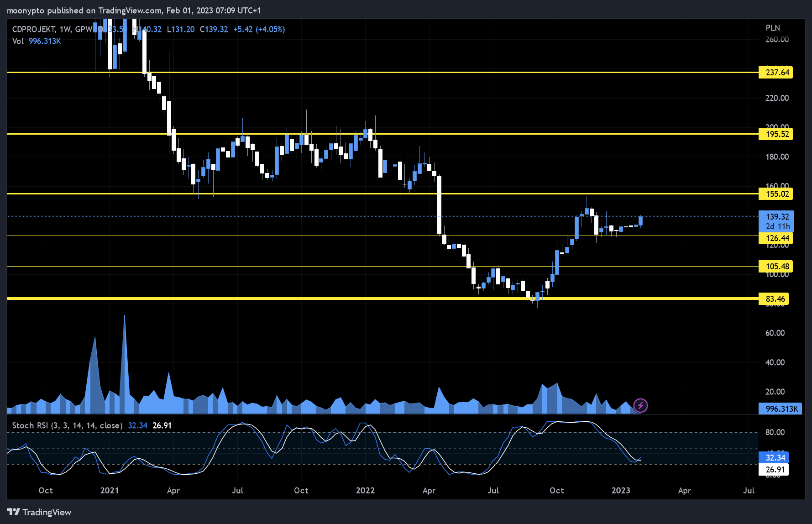Click the 237.64 horizontal yellow line
This screenshot has width=812, height=524.
point(382,72)
